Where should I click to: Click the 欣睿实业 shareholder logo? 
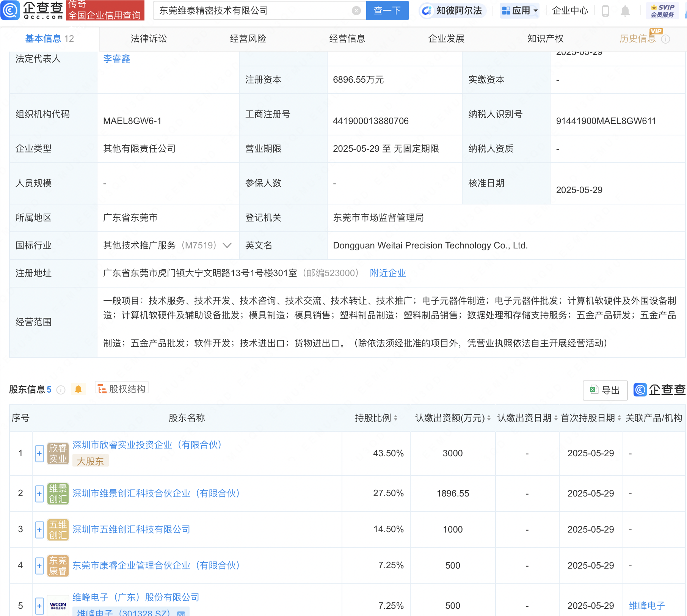point(58,454)
